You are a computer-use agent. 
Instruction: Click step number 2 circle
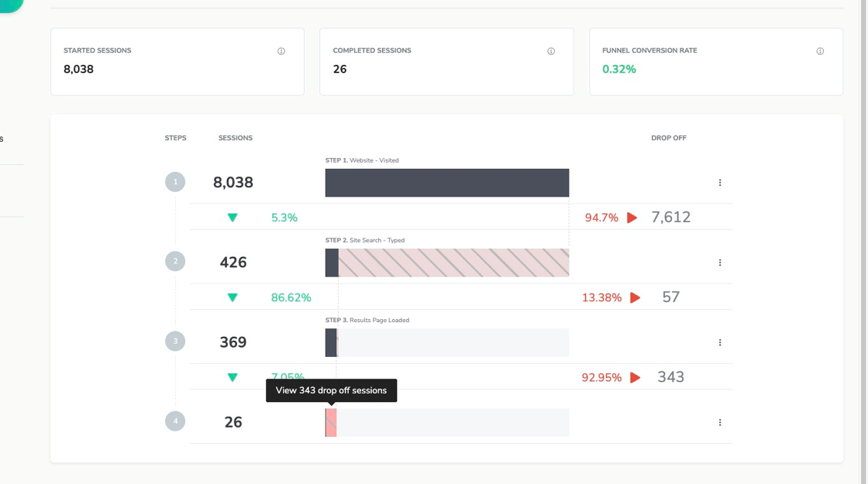tap(175, 262)
